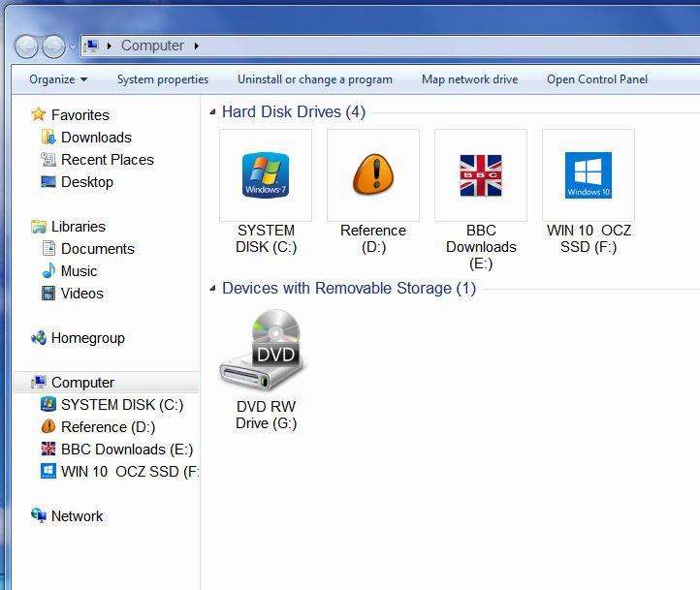Image resolution: width=700 pixels, height=590 pixels.
Task: Click Open Control Panel
Action: (597, 79)
